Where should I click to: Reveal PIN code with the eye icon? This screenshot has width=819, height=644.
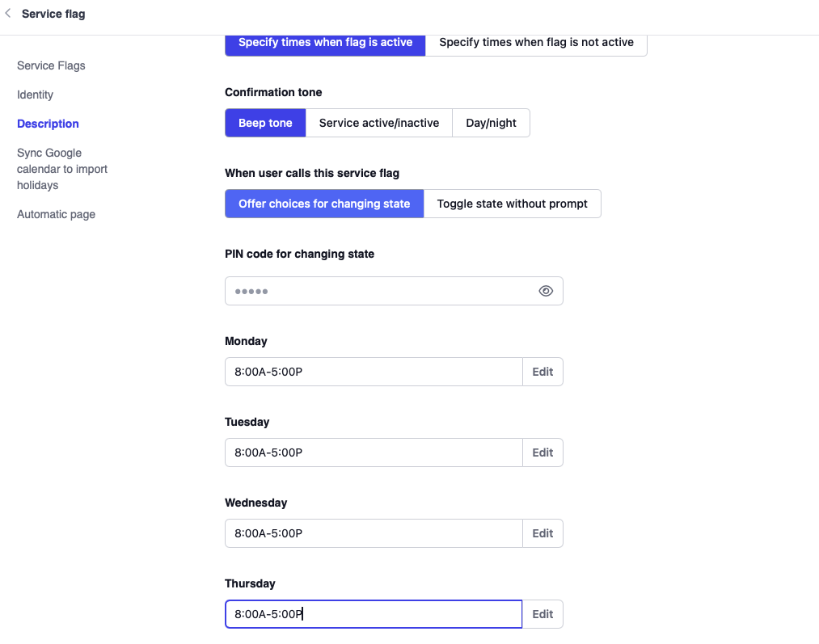(546, 291)
